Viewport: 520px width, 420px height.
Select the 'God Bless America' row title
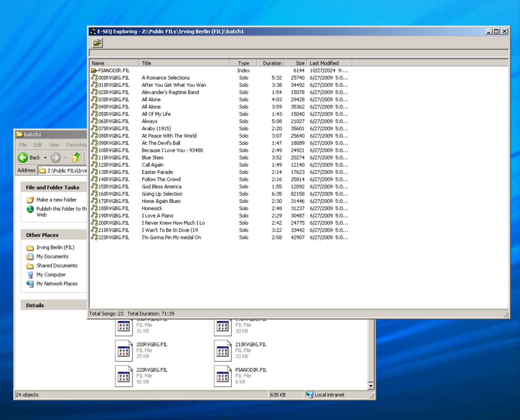point(162,187)
